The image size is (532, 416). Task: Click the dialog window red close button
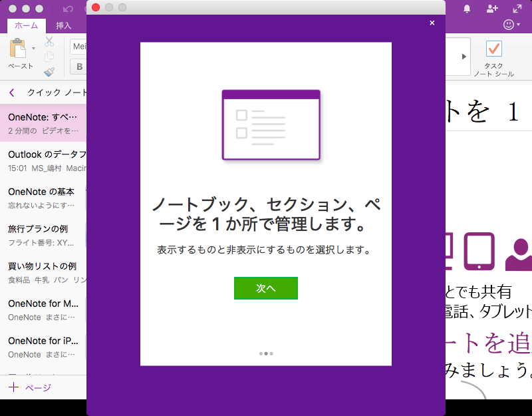(x=96, y=7)
